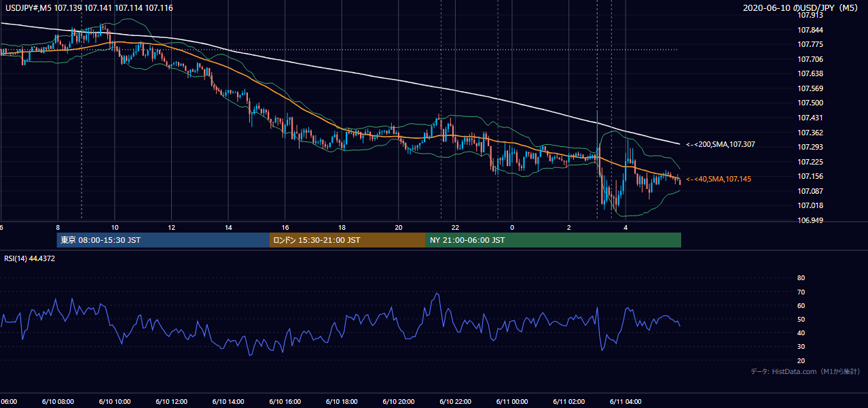Click hour label 22 under price chart
This screenshot has width=868, height=408.
point(455,227)
